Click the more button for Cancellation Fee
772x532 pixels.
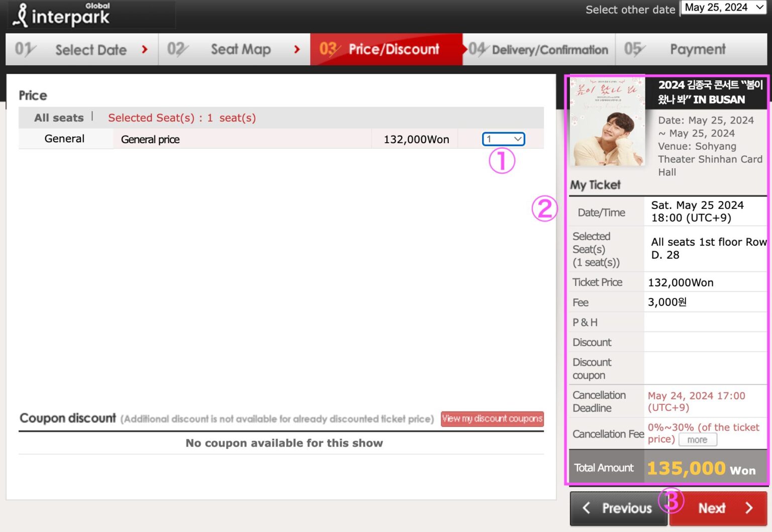tap(697, 440)
